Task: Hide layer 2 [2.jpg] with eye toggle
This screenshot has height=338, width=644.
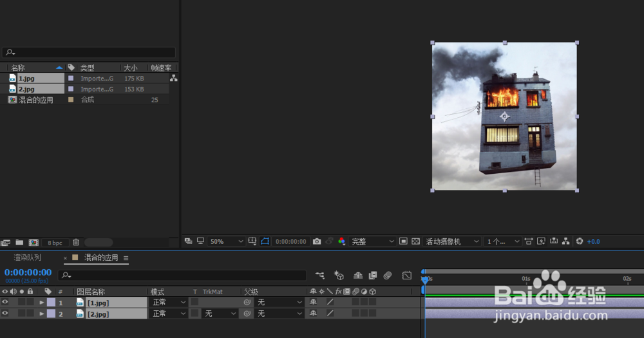Action: 5,314
